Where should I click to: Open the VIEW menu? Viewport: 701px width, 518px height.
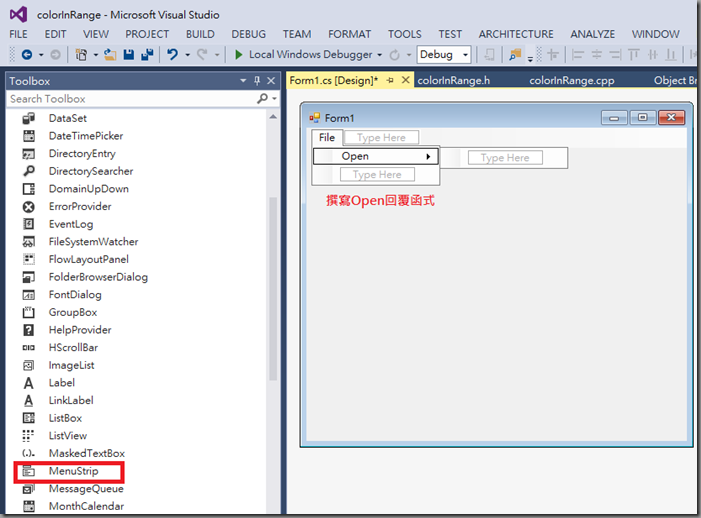pos(96,34)
